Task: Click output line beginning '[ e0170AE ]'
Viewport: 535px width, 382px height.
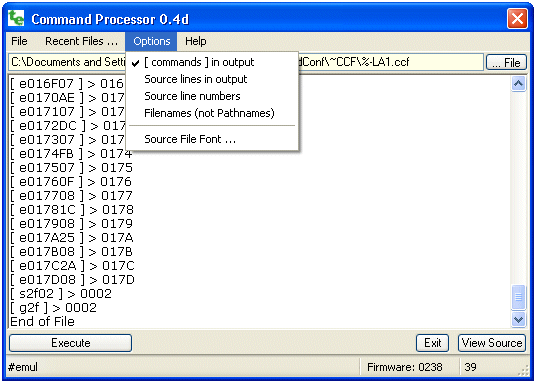Action: (67, 98)
